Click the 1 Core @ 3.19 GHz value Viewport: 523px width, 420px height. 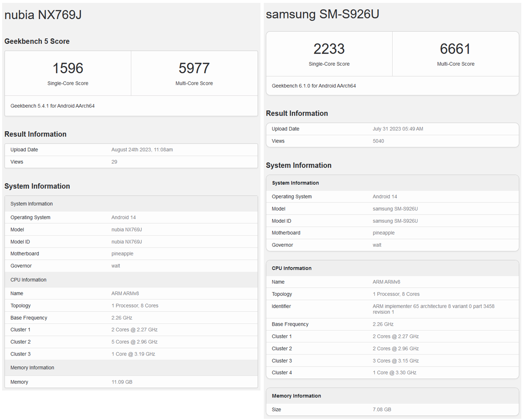(133, 354)
